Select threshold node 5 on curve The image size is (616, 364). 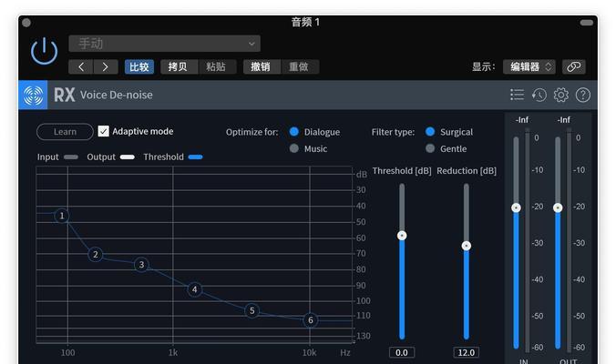click(x=252, y=310)
